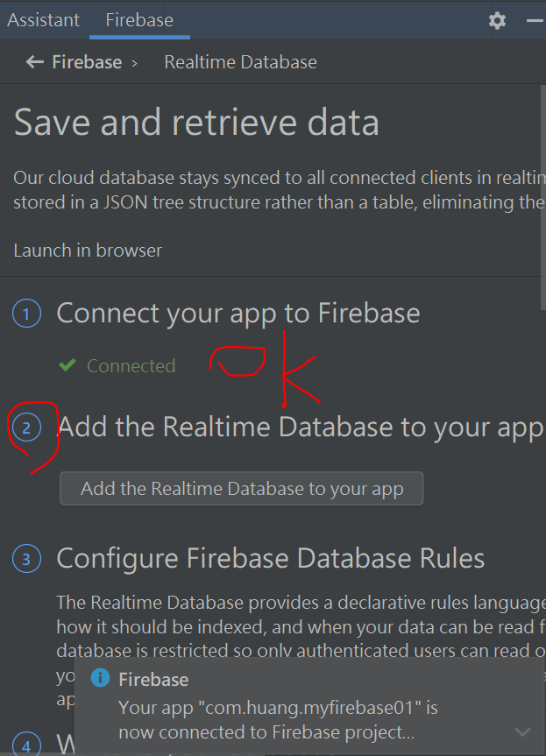Screen dimensions: 546x756
Task: Click the blue info icon in Firebase notification
Action: (100, 678)
